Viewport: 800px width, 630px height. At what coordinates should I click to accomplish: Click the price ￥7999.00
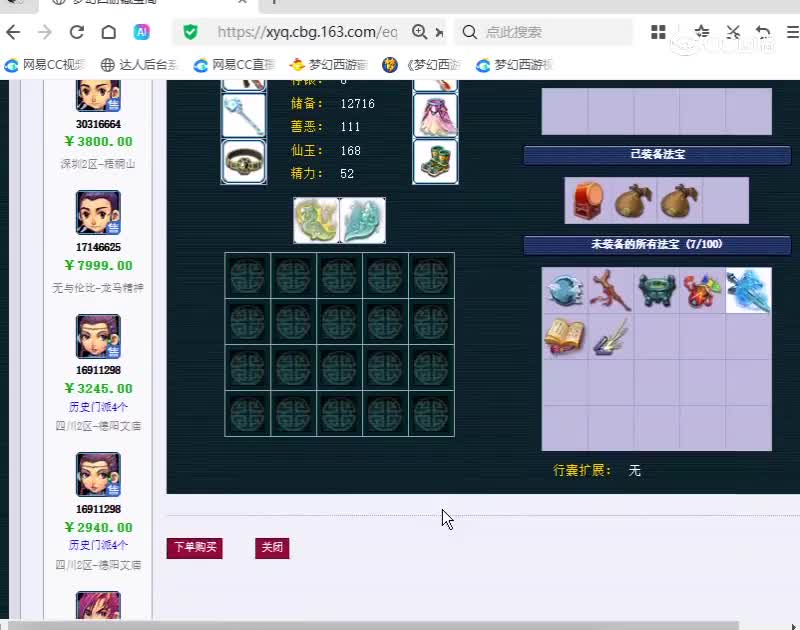[98, 266]
